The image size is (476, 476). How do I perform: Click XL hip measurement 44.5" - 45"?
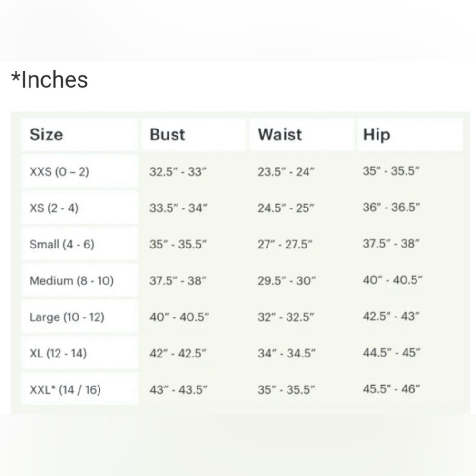(x=392, y=352)
